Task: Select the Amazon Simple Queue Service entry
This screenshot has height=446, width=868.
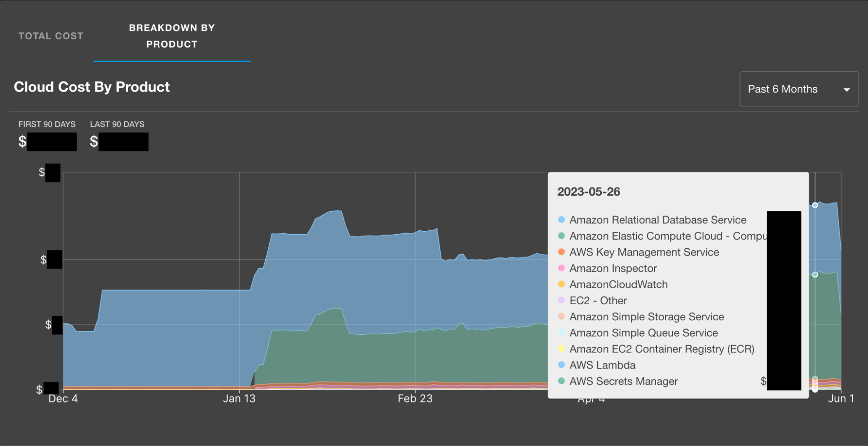Action: (643, 333)
